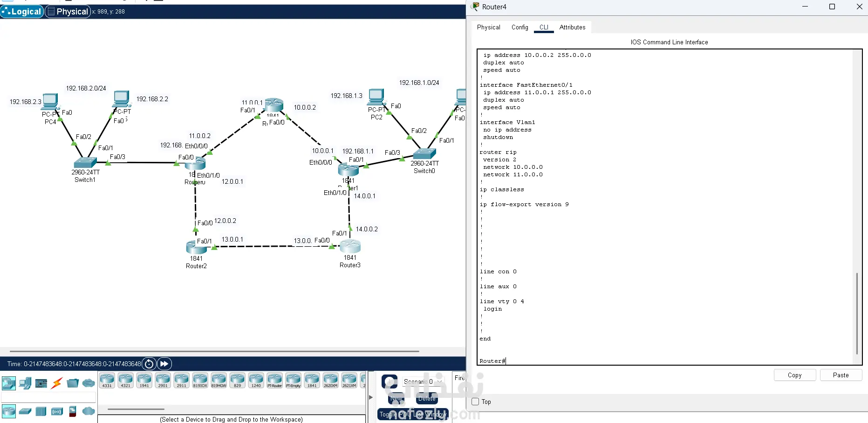Select the Multiuser Connection cloud icon

point(89,383)
